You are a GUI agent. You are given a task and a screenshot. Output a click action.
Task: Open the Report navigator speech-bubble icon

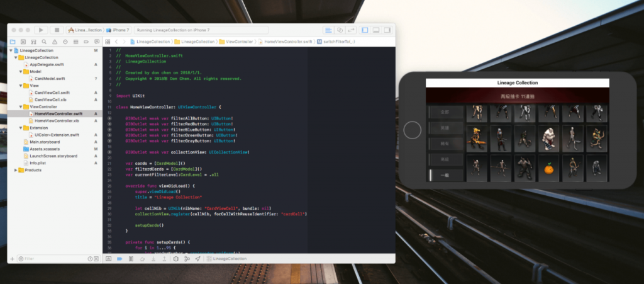pyautogui.click(x=97, y=42)
